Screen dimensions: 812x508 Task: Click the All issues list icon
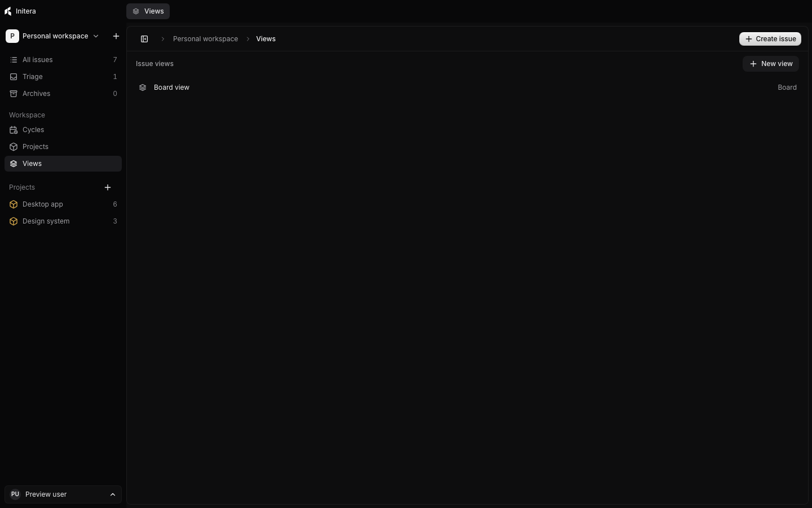(14, 60)
